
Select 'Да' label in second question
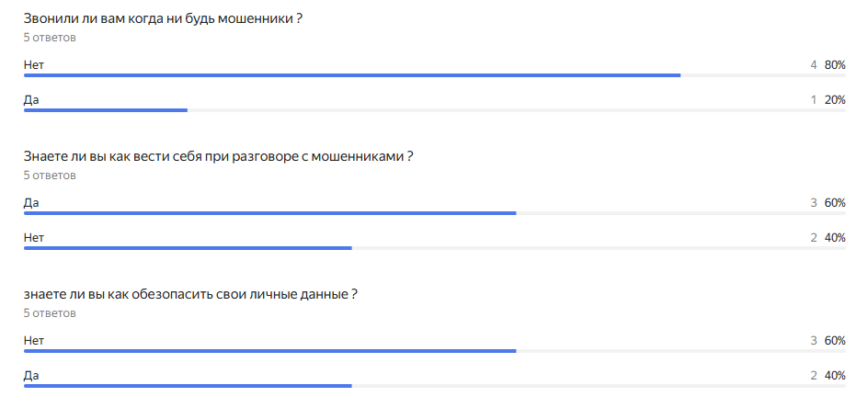click(31, 202)
